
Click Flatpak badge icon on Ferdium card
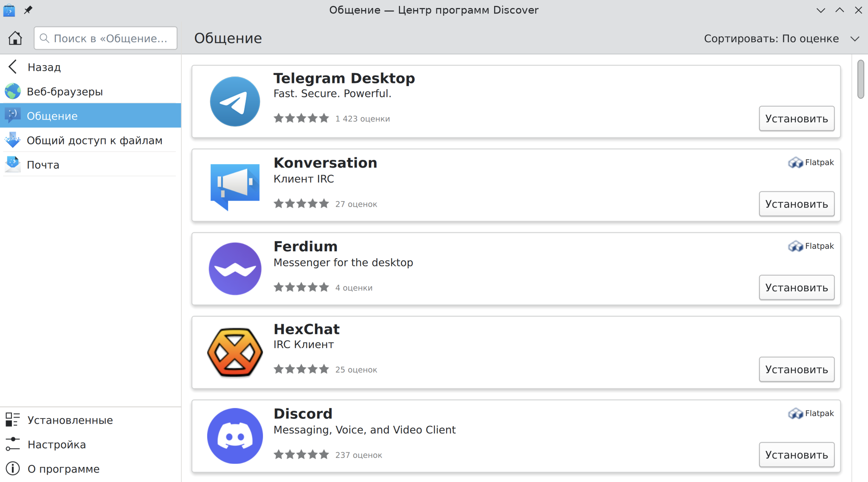pyautogui.click(x=796, y=246)
